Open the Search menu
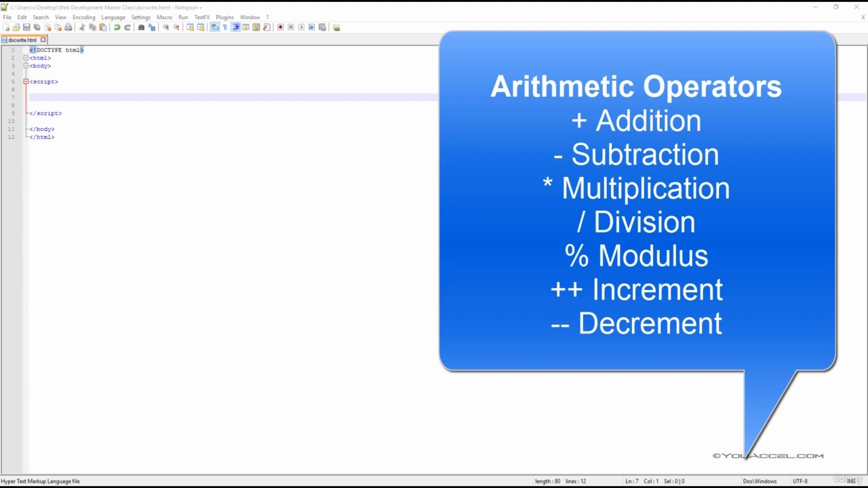The image size is (868, 488). coord(41,17)
